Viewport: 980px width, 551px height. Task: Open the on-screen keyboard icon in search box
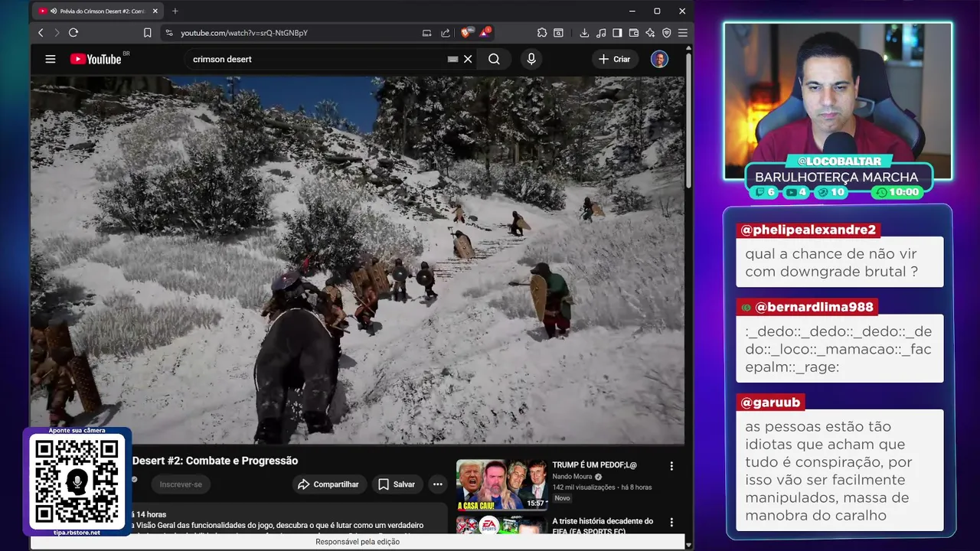[452, 59]
